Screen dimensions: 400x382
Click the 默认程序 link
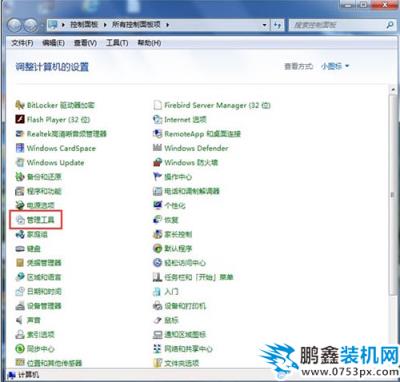[x=178, y=248]
